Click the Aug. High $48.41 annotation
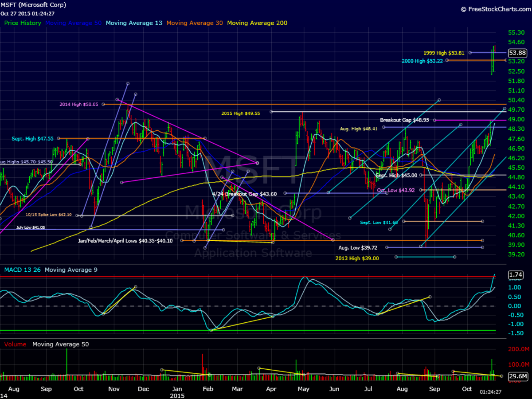The height and width of the screenshot is (399, 532). (x=358, y=128)
